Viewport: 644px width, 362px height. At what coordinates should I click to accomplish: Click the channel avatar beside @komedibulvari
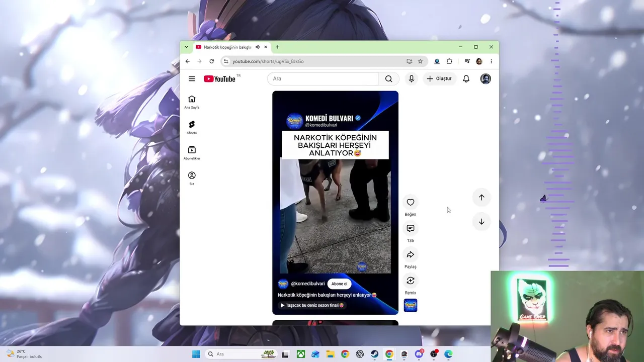click(283, 284)
